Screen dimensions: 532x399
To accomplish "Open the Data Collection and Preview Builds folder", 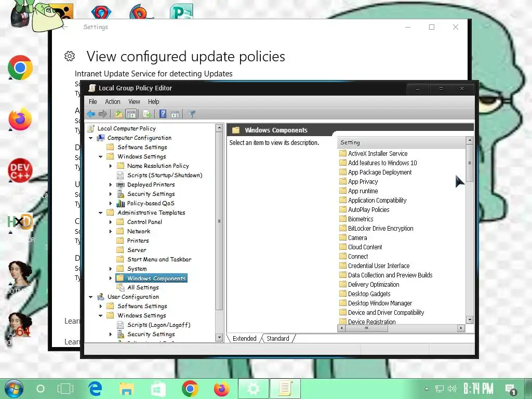I will (x=390, y=275).
